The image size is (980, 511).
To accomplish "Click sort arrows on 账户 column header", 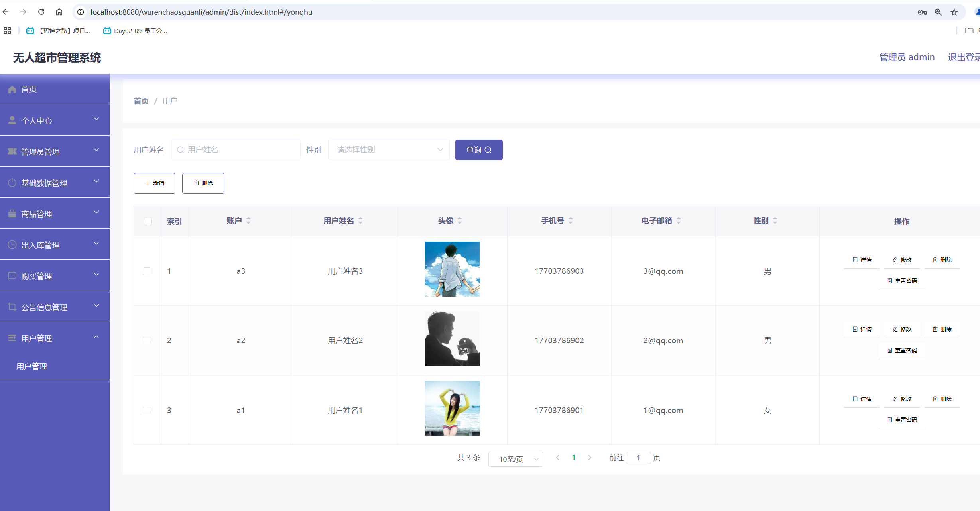I will click(x=248, y=220).
